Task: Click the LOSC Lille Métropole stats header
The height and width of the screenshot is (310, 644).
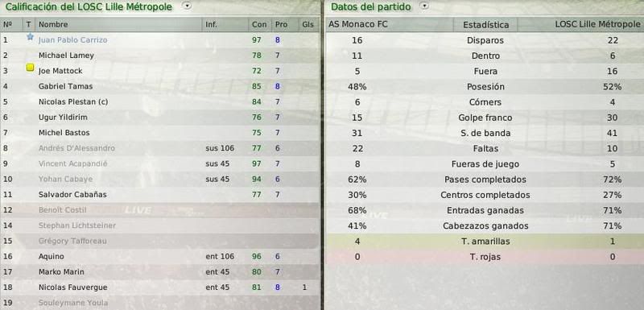Action: [x=597, y=25]
